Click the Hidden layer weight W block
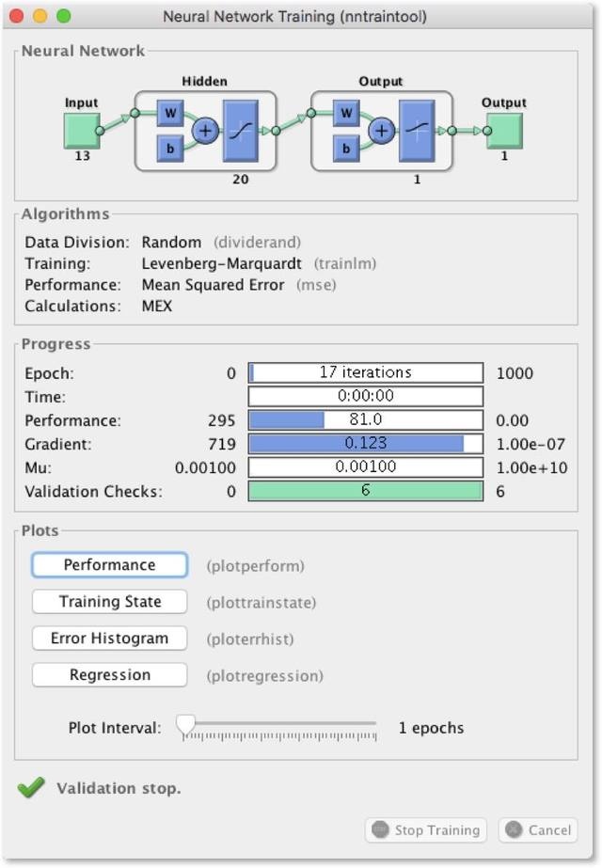This screenshot has height=868, width=602. [x=170, y=115]
